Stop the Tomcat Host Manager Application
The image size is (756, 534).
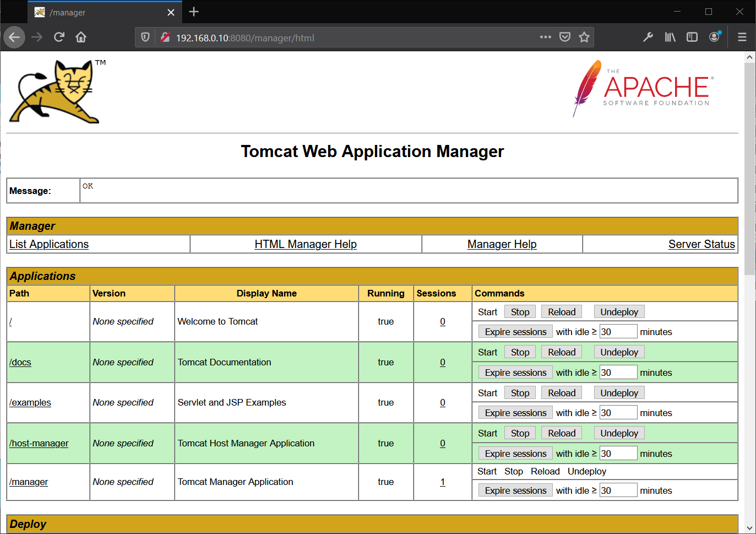click(x=520, y=433)
